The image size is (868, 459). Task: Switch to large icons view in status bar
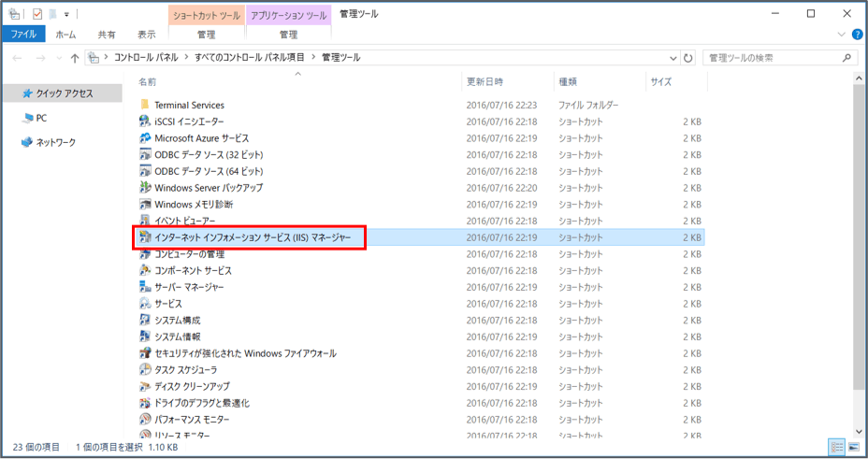click(x=852, y=448)
